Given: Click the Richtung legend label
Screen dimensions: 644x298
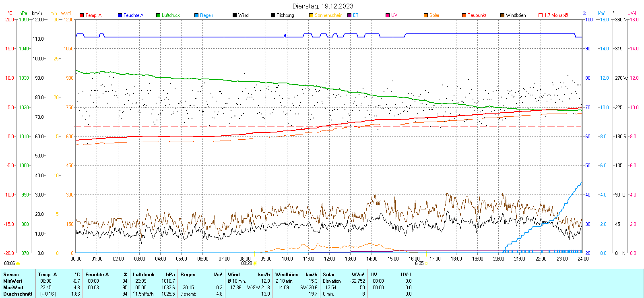Looking at the screenshot, I should [285, 15].
